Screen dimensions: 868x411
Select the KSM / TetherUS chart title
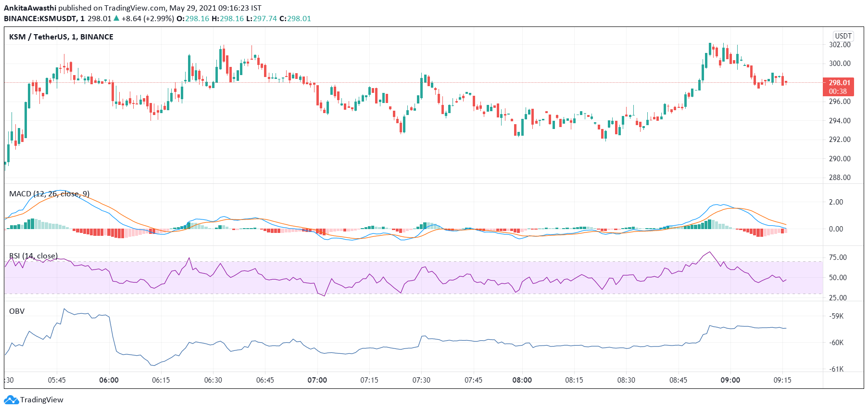[61, 37]
